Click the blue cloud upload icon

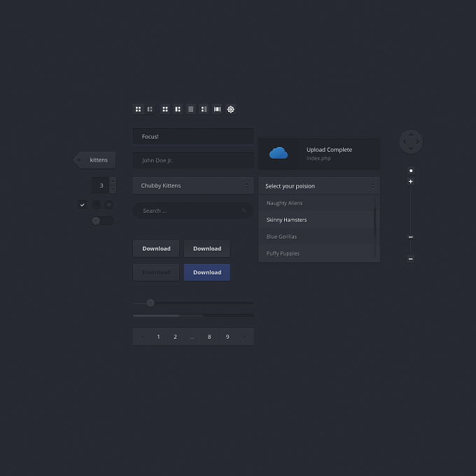click(279, 153)
